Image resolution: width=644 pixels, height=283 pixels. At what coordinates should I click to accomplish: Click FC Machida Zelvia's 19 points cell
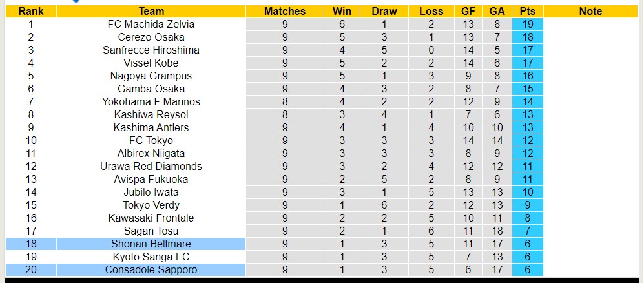click(x=527, y=24)
